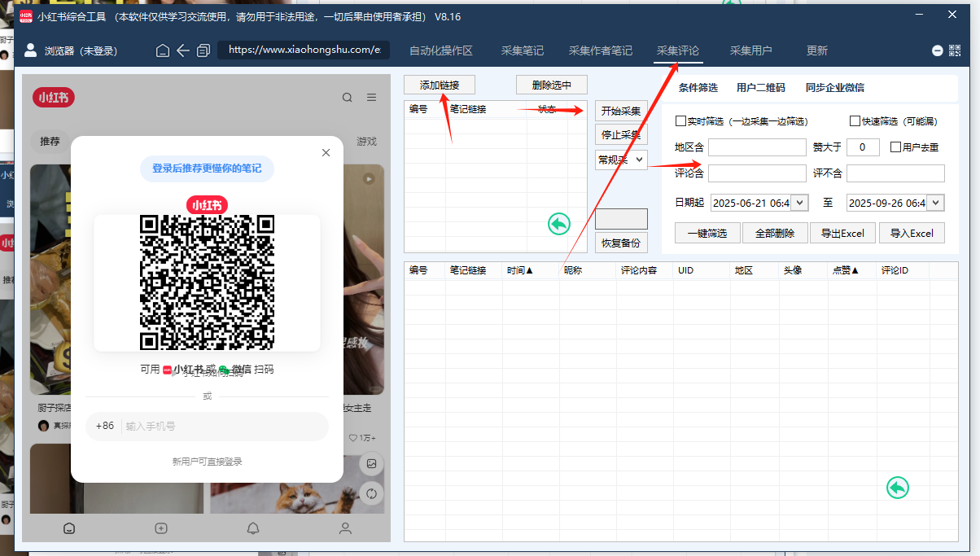Screen dimensions: 980x556
Task: Click the 导入Excel button
Action: coord(912,233)
